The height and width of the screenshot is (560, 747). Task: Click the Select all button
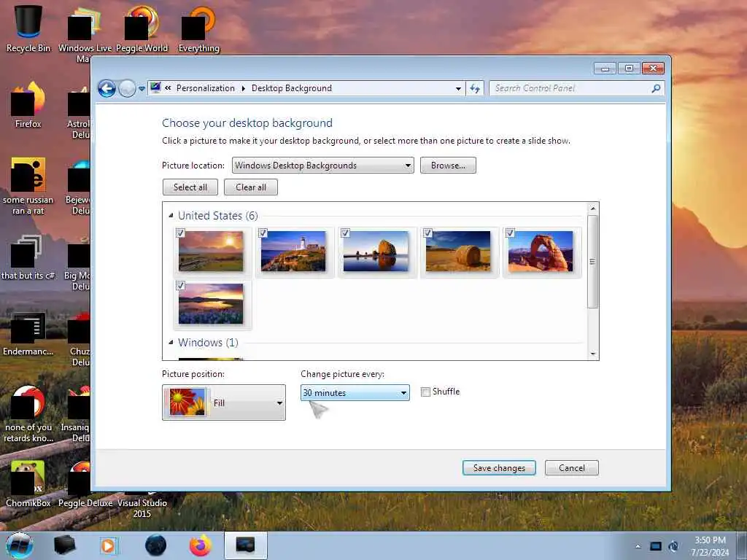tap(190, 187)
